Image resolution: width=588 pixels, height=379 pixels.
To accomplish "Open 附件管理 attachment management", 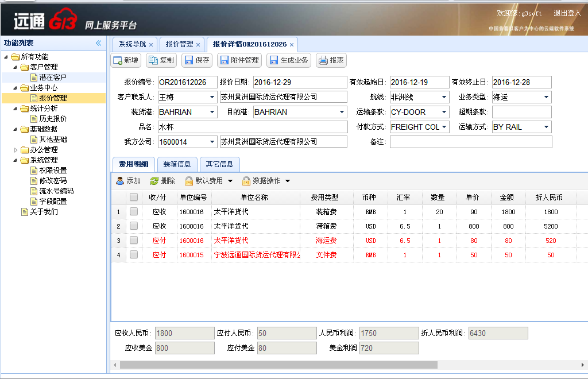I will pos(239,60).
